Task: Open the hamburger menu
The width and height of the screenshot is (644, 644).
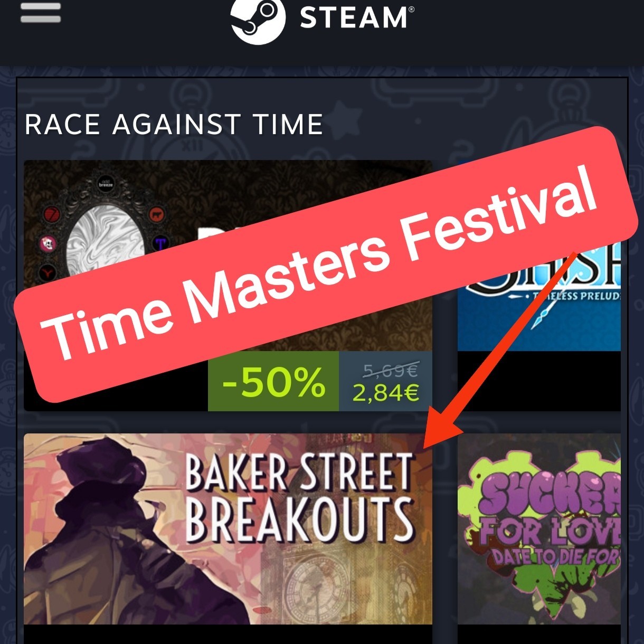Action: (x=41, y=12)
